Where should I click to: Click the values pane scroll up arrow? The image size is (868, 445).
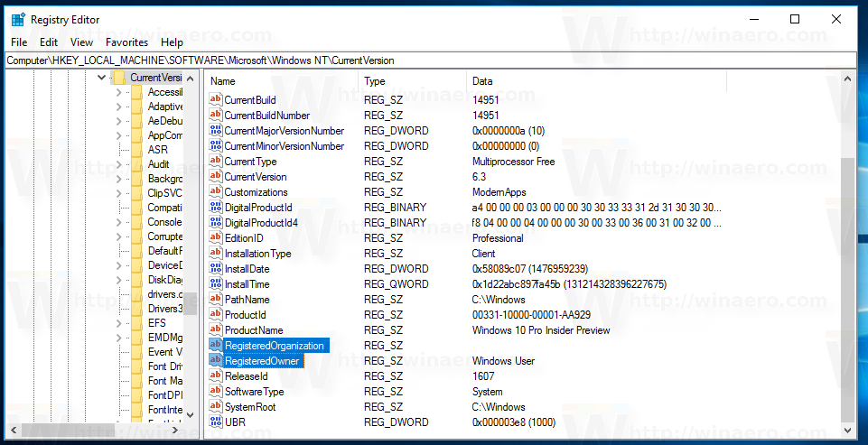(x=847, y=79)
